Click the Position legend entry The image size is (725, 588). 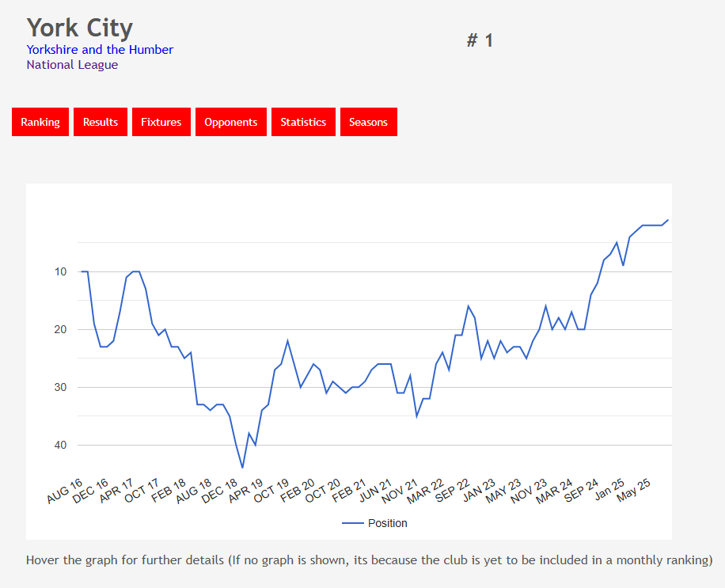pyautogui.click(x=374, y=523)
